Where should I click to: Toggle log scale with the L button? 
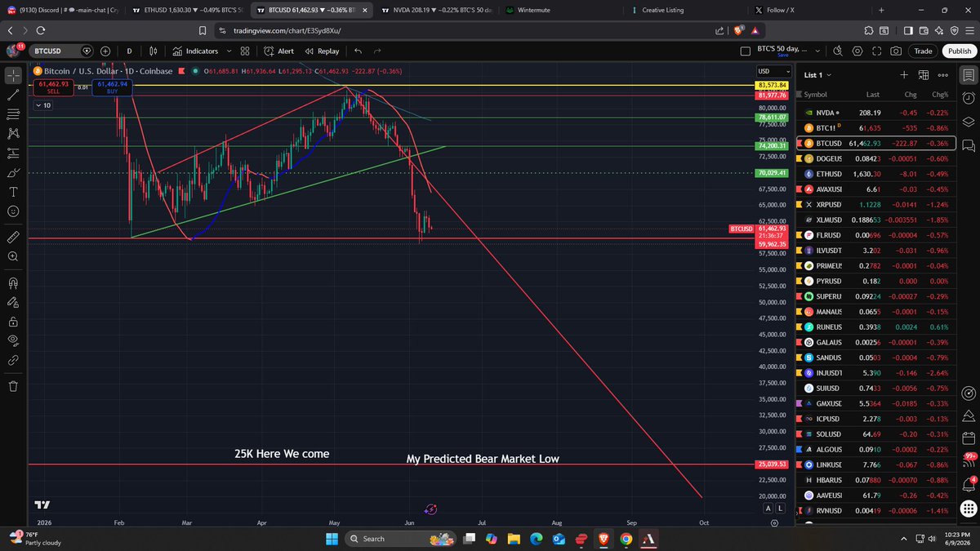(781, 508)
